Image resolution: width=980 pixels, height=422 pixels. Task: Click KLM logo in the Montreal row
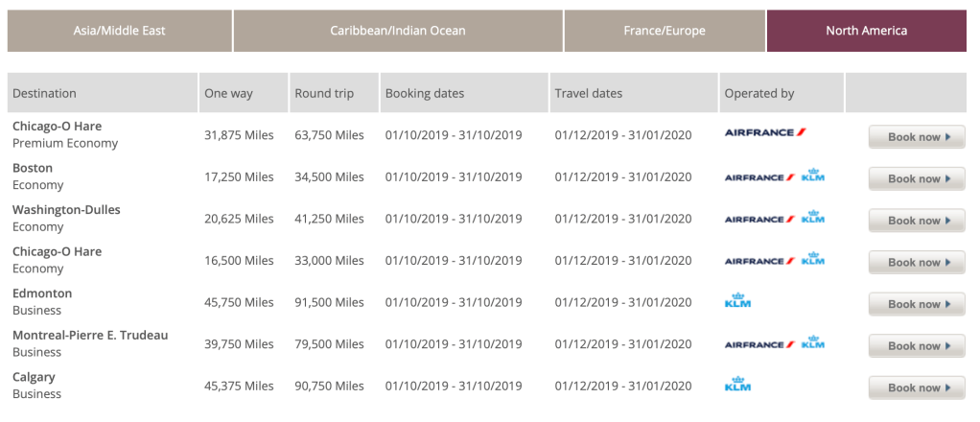point(813,343)
